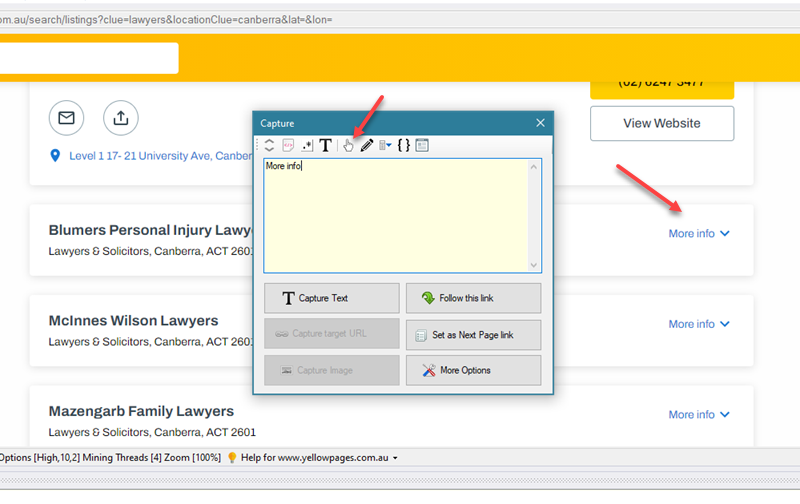Expand More info for Blumers Personal Injury Lawyers
The height and width of the screenshot is (504, 800).
point(699,233)
